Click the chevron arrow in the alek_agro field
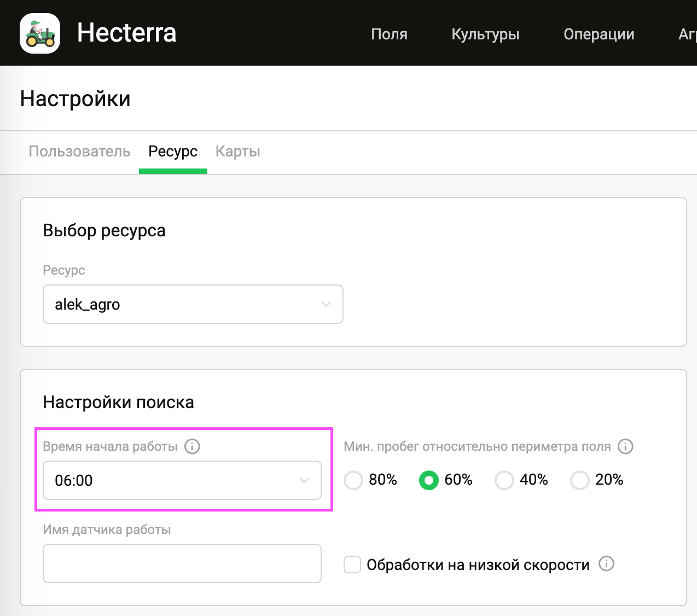This screenshot has height=616, width=697. click(326, 304)
